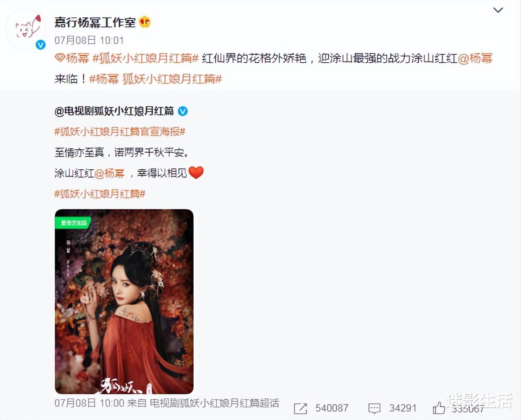Open the 嘉行杨幂工作室 account name link
The height and width of the screenshot is (420, 521).
click(95, 22)
